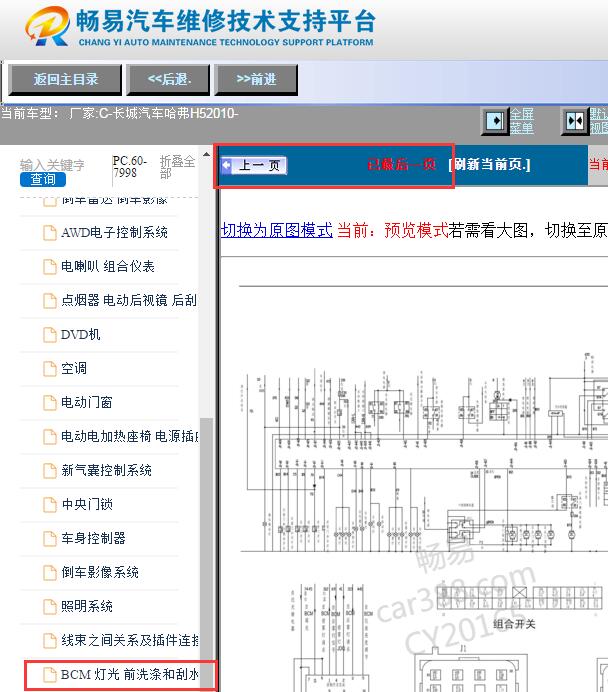This screenshot has height=692, width=608.
Task: Open 空调 tree item
Action: coord(74,369)
